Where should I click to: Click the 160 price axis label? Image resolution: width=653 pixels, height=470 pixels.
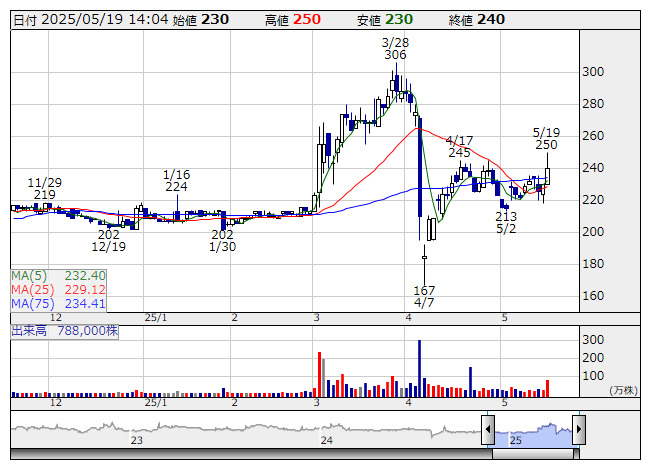coord(593,296)
